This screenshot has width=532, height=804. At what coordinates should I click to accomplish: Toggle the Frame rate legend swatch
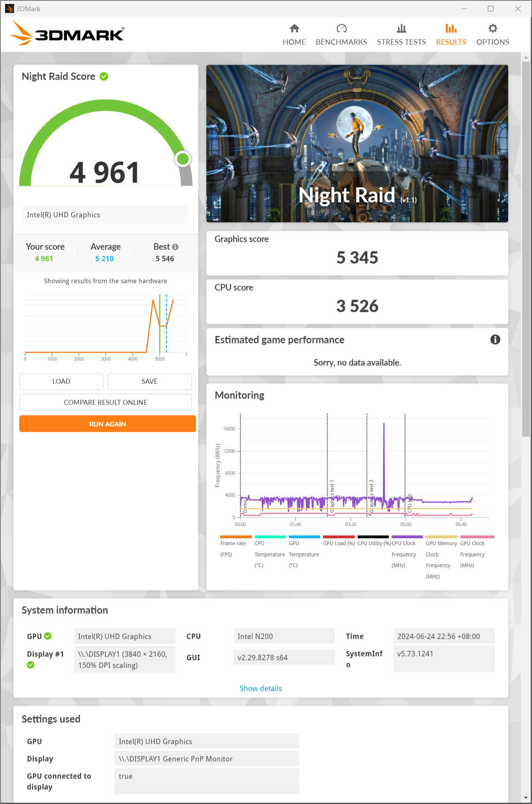(x=236, y=537)
